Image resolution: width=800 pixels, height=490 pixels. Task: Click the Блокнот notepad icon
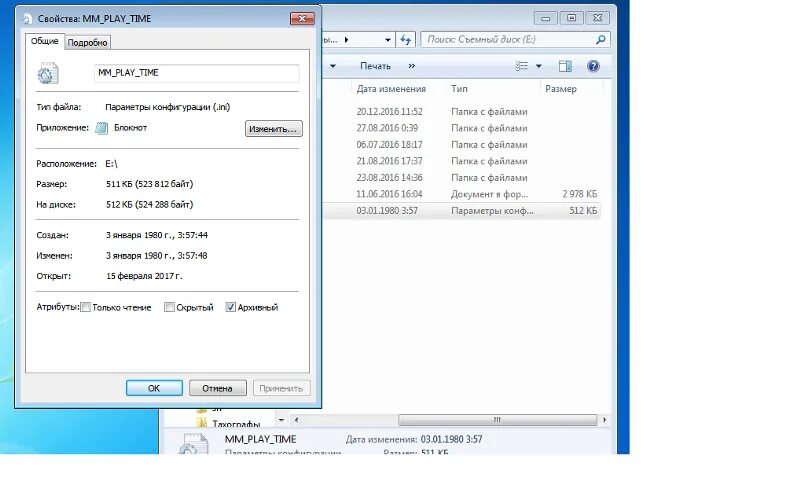click(102, 128)
